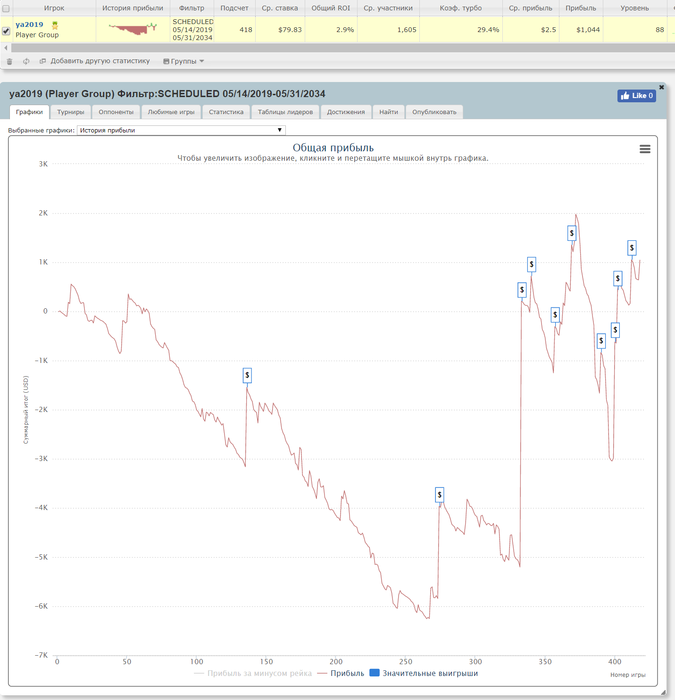Open the Группы dropdown menu
Viewport: 675px width, 700px height.
tap(183, 61)
